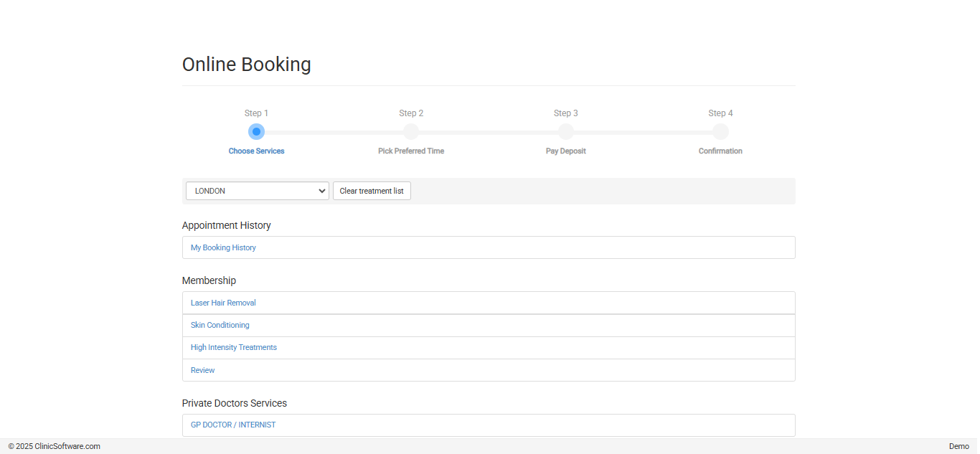Click the Step 3 progress circle

565,131
